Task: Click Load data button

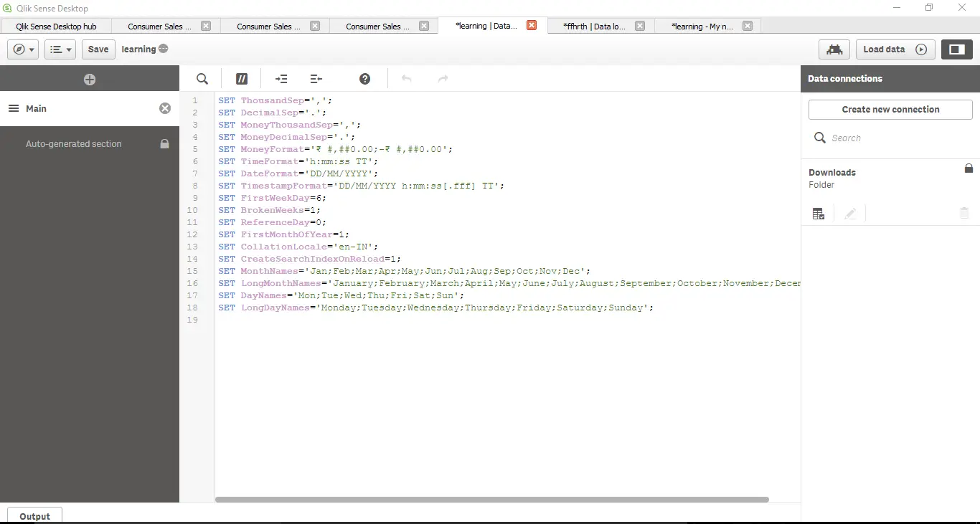Action: 895,49
